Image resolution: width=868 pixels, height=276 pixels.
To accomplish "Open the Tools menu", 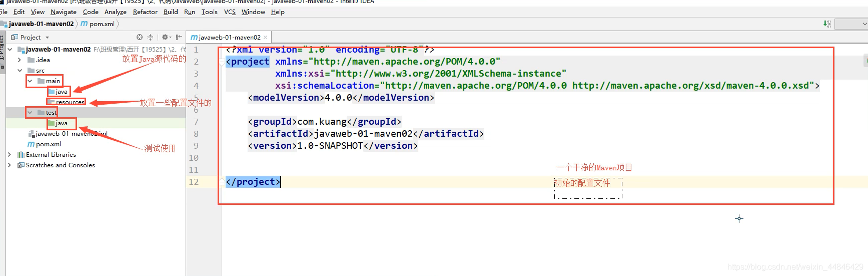I will [x=210, y=12].
